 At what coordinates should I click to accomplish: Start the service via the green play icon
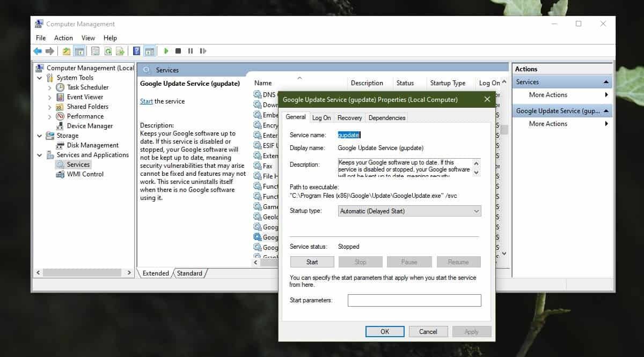coord(166,51)
